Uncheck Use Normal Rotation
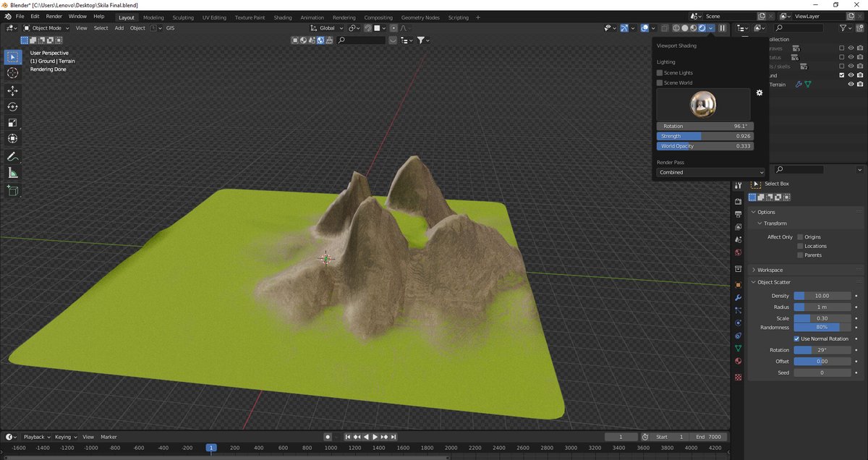The width and height of the screenshot is (868, 460). click(x=797, y=338)
